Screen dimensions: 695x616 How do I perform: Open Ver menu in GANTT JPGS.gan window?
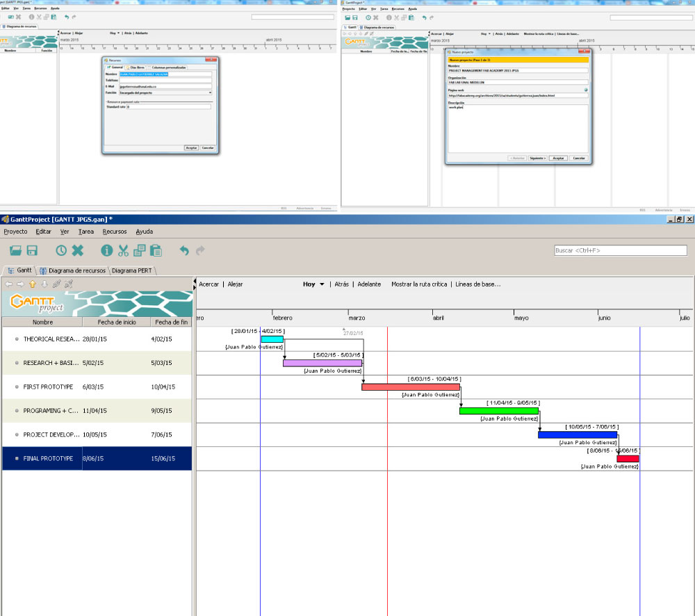click(x=65, y=232)
